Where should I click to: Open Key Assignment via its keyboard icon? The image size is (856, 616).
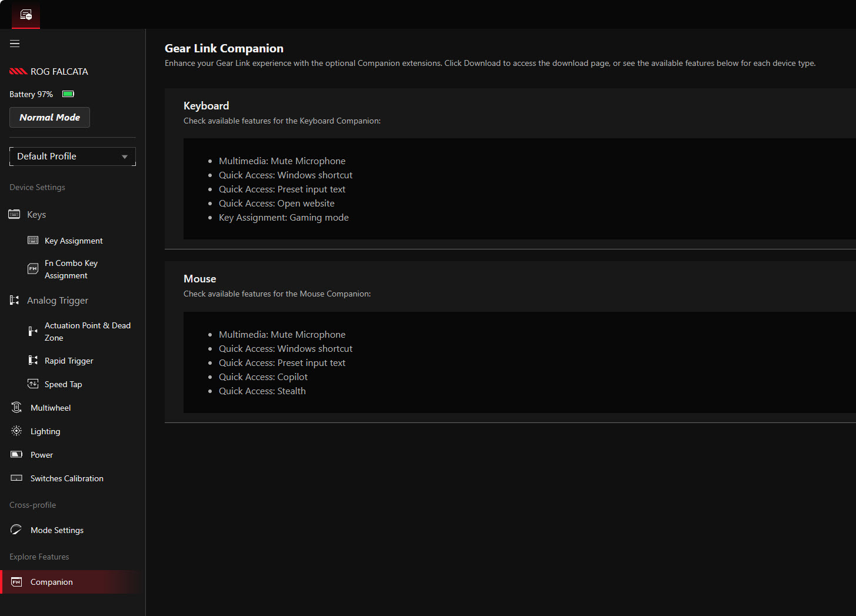pos(33,240)
